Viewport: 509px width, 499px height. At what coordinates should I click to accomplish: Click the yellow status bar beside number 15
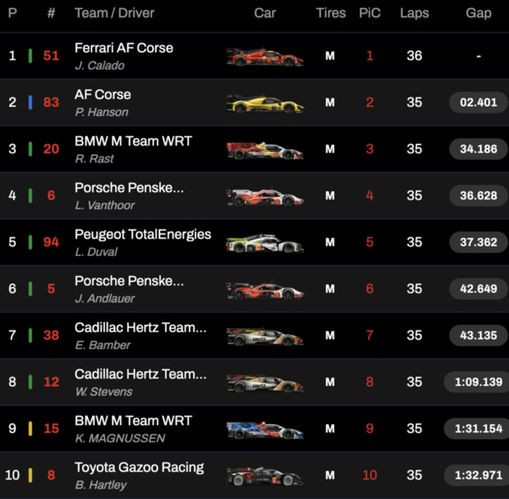[30, 428]
